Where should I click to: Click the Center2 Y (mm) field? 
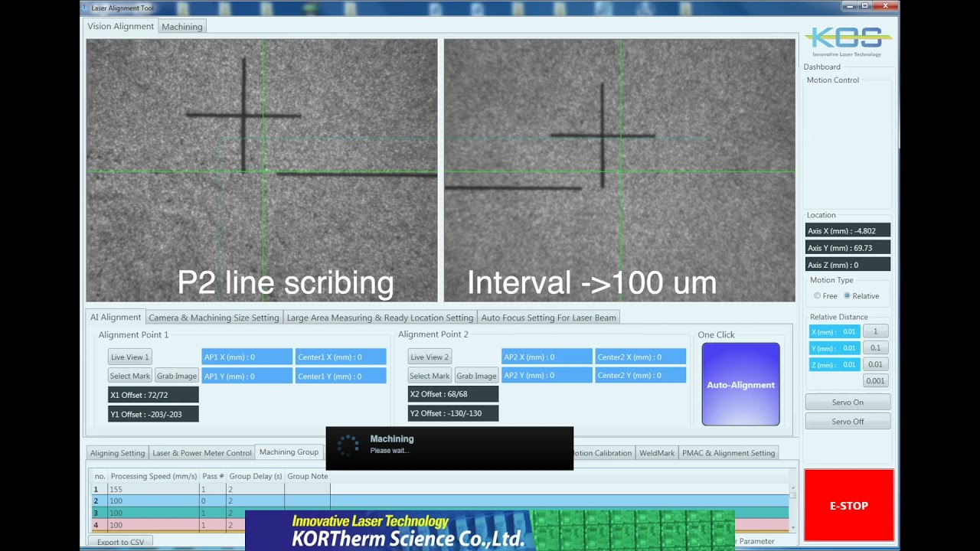coord(641,375)
